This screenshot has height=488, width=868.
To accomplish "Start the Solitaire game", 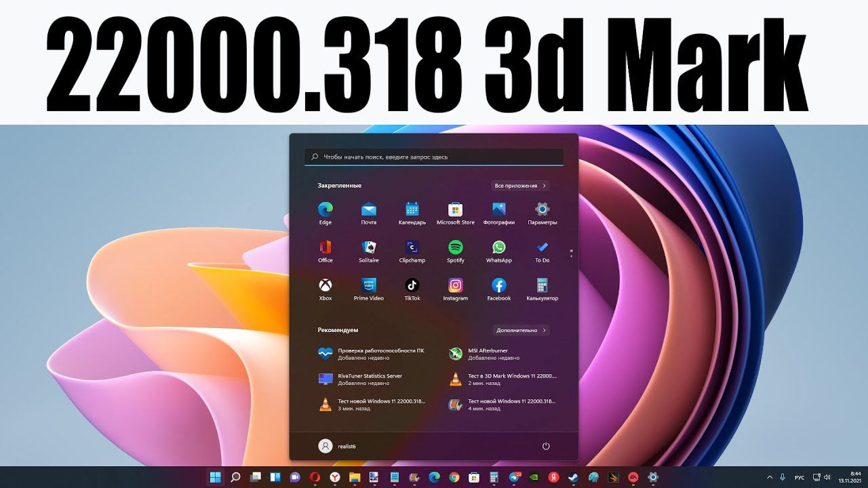I will [369, 251].
